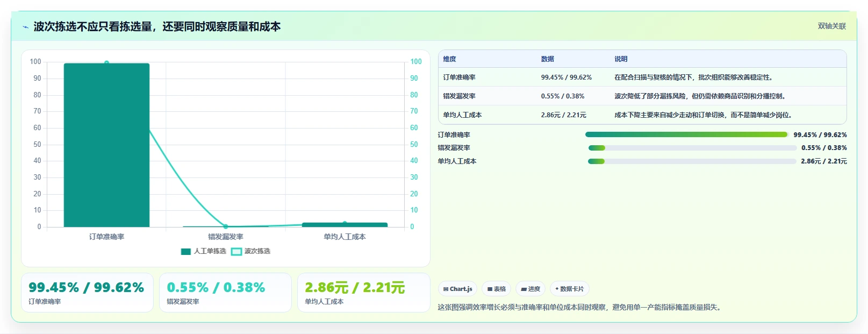Click the right y-axis 50 tick label
Image resolution: width=868 pixels, height=334 pixels.
coord(414,144)
